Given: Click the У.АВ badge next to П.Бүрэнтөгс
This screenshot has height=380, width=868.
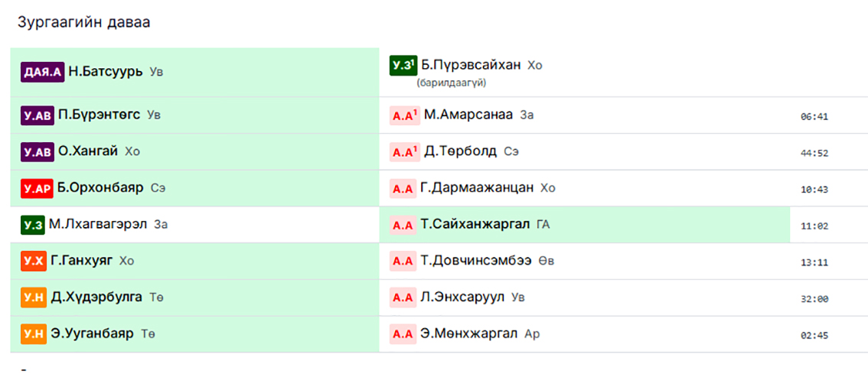Looking at the screenshot, I should pos(38,115).
